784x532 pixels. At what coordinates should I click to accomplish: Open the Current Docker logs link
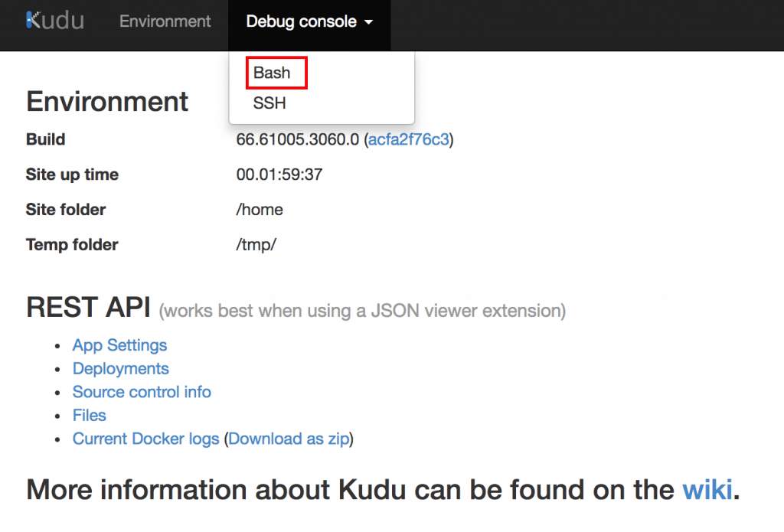[145, 439]
